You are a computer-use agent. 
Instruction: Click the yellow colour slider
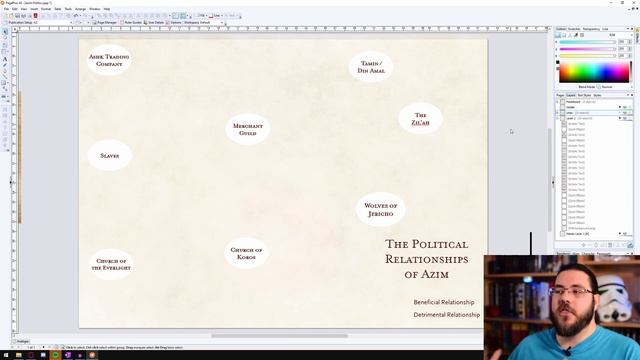coord(587,56)
